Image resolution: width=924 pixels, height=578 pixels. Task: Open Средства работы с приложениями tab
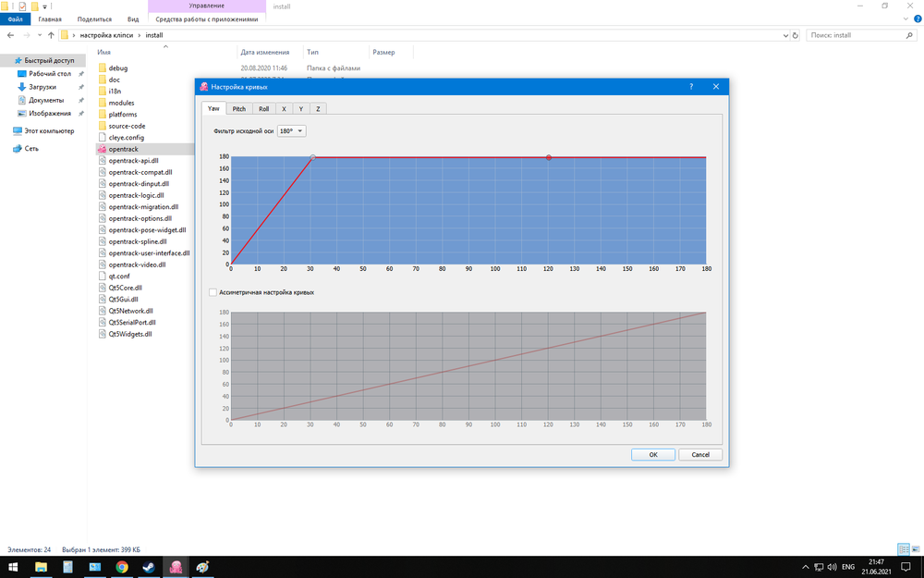(207, 18)
